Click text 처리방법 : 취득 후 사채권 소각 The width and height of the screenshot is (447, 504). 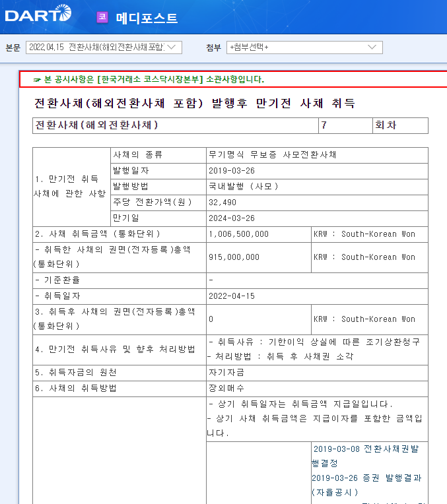pos(281,356)
